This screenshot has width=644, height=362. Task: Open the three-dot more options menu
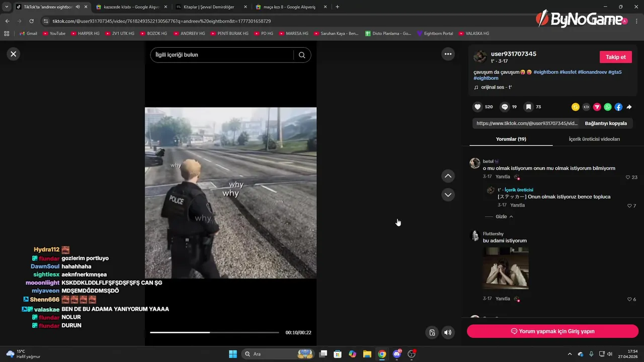[x=448, y=54]
